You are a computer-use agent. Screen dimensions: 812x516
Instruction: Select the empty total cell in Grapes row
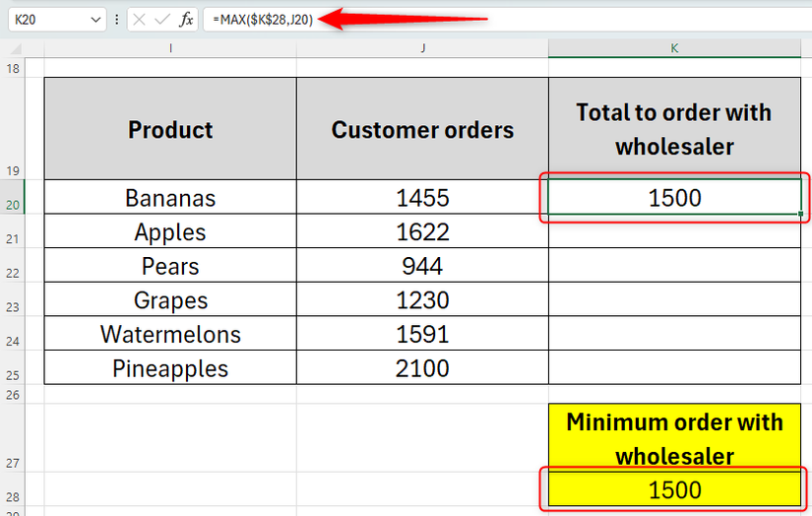click(x=675, y=299)
